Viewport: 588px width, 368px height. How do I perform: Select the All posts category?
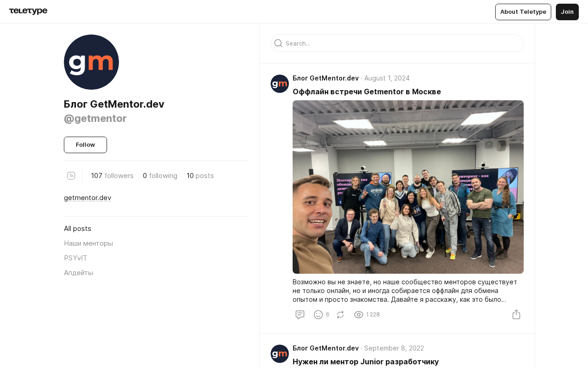pos(78,229)
